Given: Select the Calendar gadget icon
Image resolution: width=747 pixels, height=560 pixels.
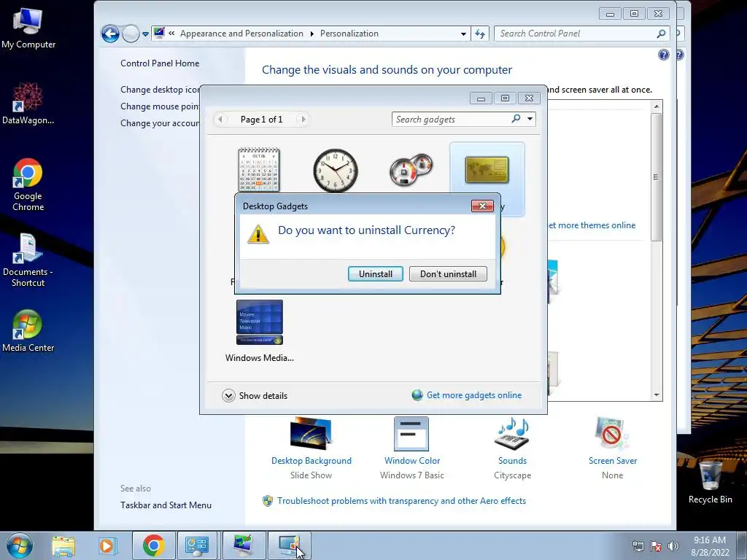Looking at the screenshot, I should click(259, 169).
